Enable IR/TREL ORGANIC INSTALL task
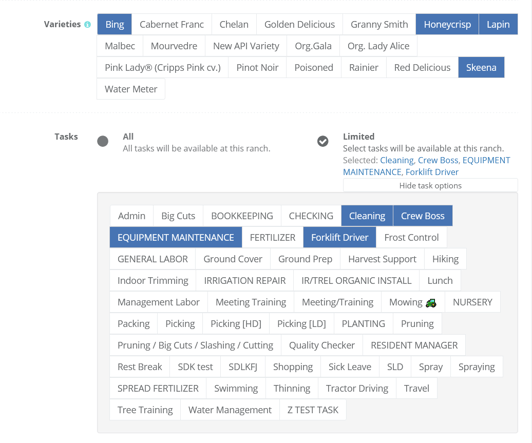 (356, 281)
